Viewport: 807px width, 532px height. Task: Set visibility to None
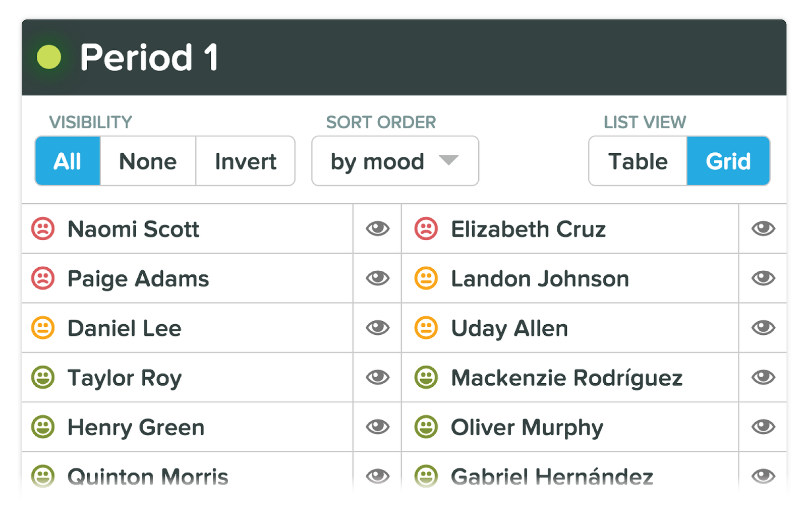click(x=148, y=161)
